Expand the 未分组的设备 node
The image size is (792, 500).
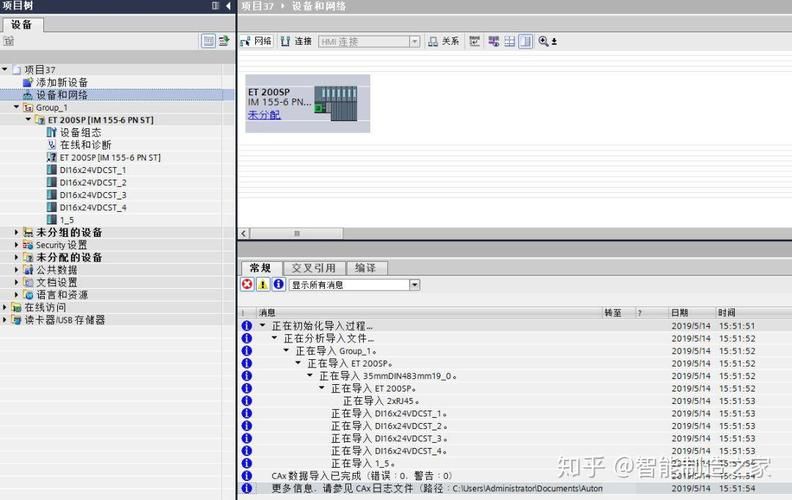click(x=16, y=232)
